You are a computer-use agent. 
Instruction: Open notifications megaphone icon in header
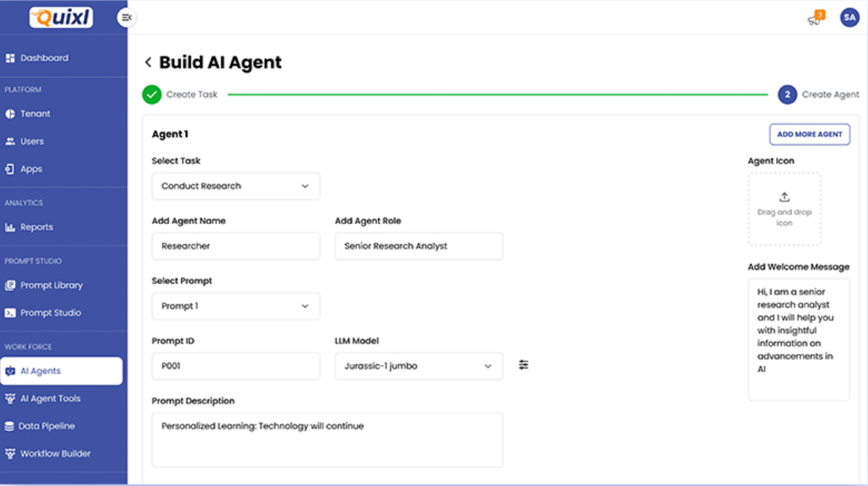point(815,19)
